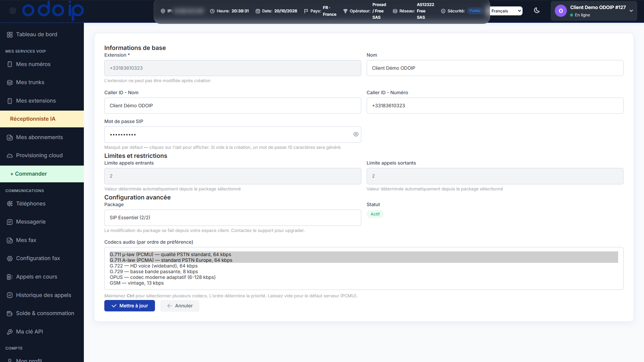Toggle dark mode moon icon
The height and width of the screenshot is (362, 644).
537,10
